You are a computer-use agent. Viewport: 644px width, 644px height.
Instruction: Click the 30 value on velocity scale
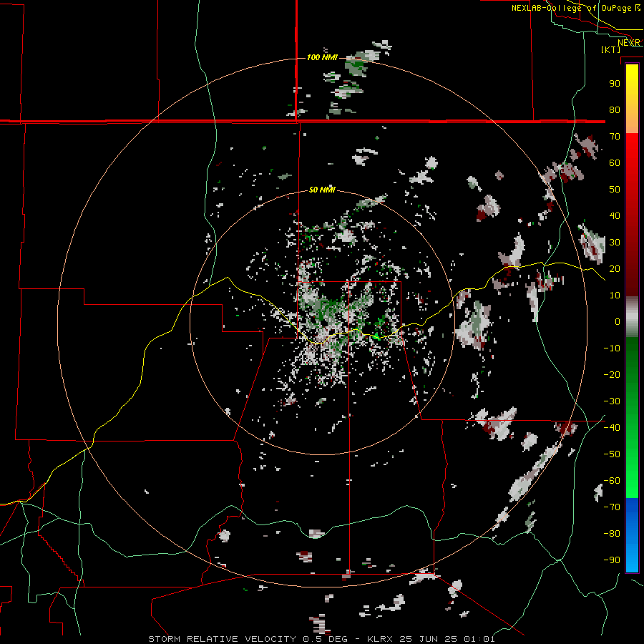[615, 243]
